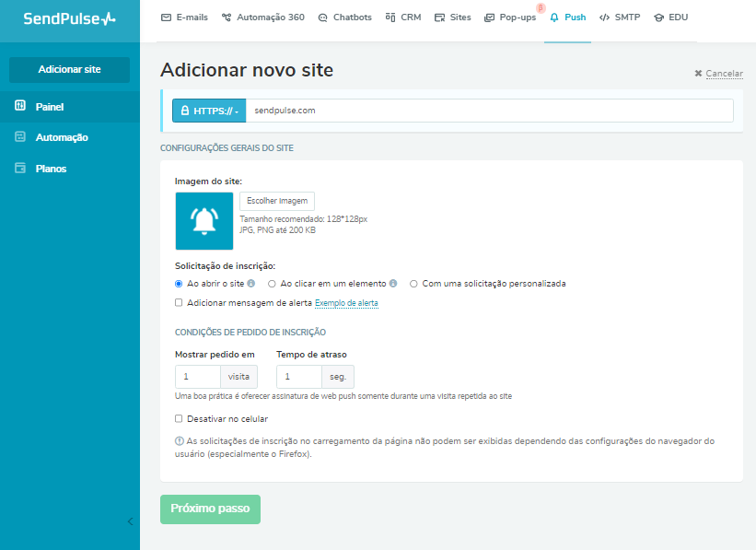This screenshot has width=756, height=550.
Task: Select 'Com uma solicitação personalizada' radio option
Action: tap(414, 284)
